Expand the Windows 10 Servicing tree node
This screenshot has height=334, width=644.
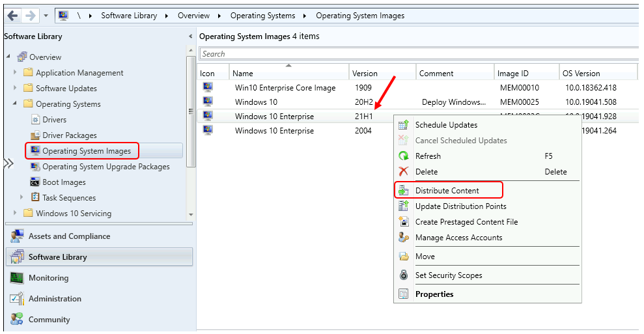pyautogui.click(x=15, y=213)
